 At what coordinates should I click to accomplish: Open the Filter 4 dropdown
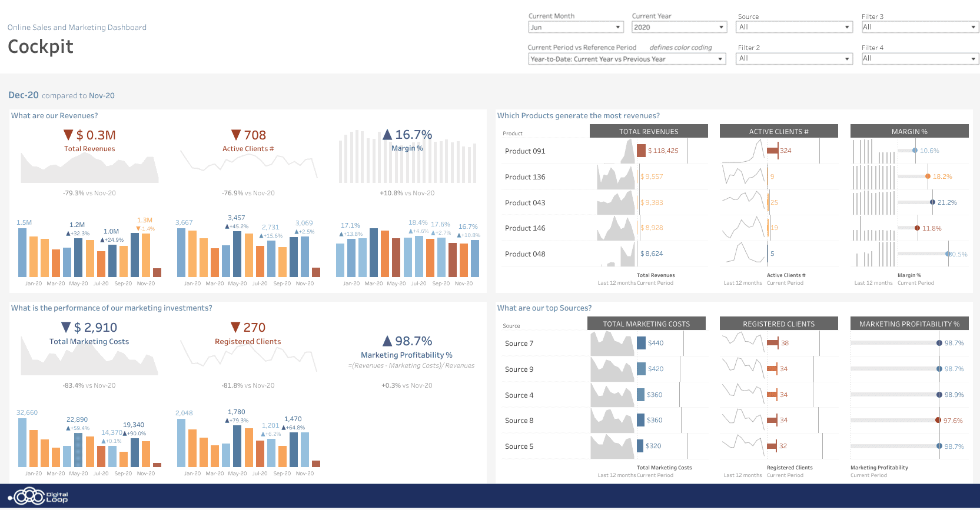[920, 58]
